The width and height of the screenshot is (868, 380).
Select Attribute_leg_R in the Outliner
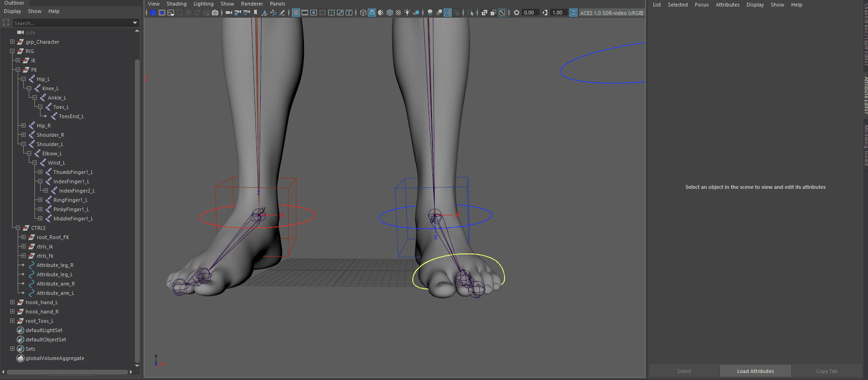click(x=55, y=265)
